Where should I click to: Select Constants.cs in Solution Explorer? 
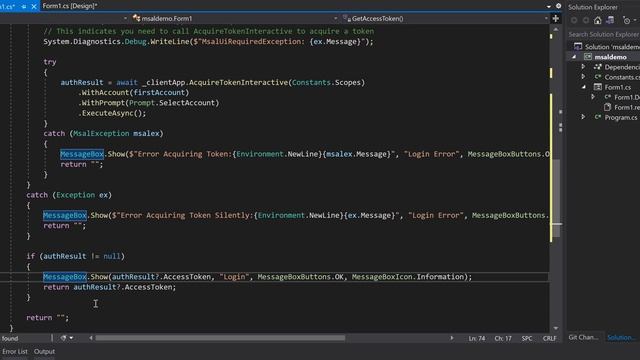[x=622, y=77]
